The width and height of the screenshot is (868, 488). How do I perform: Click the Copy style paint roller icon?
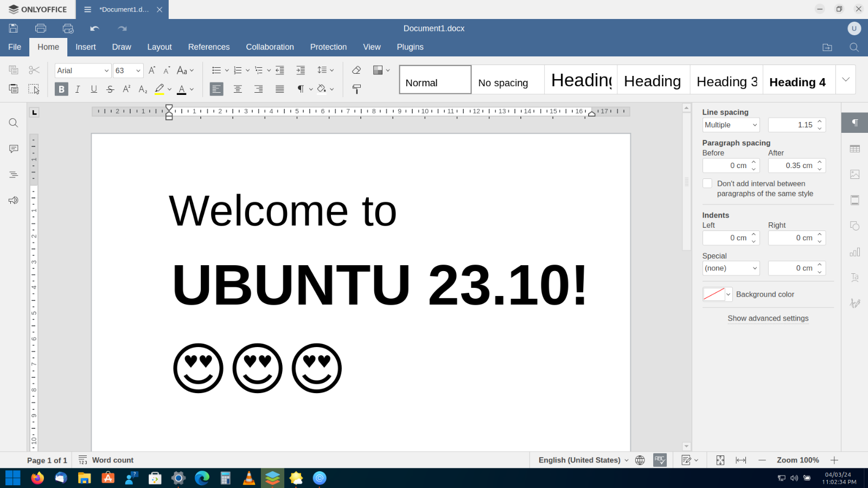(356, 89)
